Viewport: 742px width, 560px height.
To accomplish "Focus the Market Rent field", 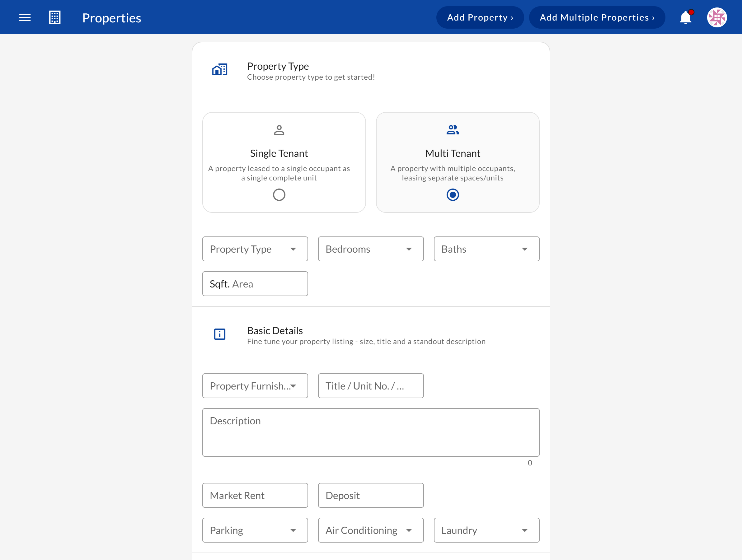I will [255, 495].
